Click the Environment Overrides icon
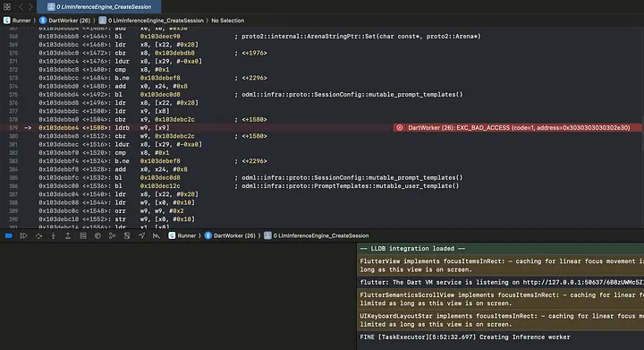Viewport: 644px width, 350px height. pos(127,235)
